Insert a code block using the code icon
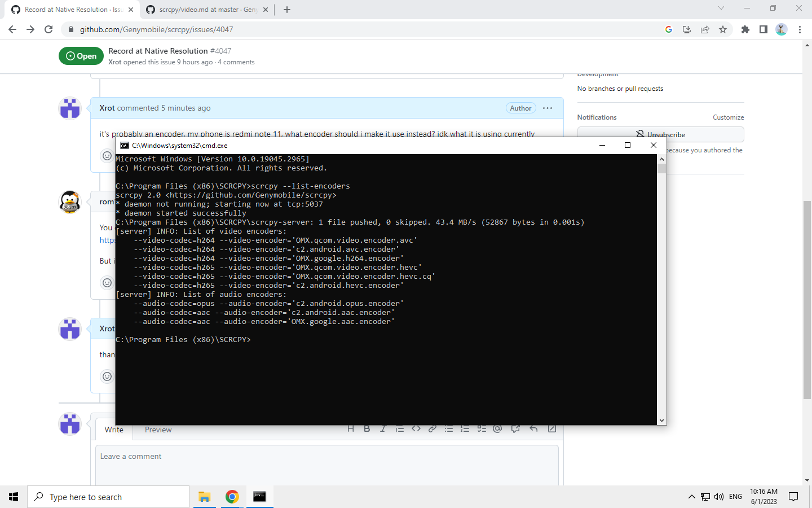Image resolution: width=812 pixels, height=508 pixels. pyautogui.click(x=416, y=428)
